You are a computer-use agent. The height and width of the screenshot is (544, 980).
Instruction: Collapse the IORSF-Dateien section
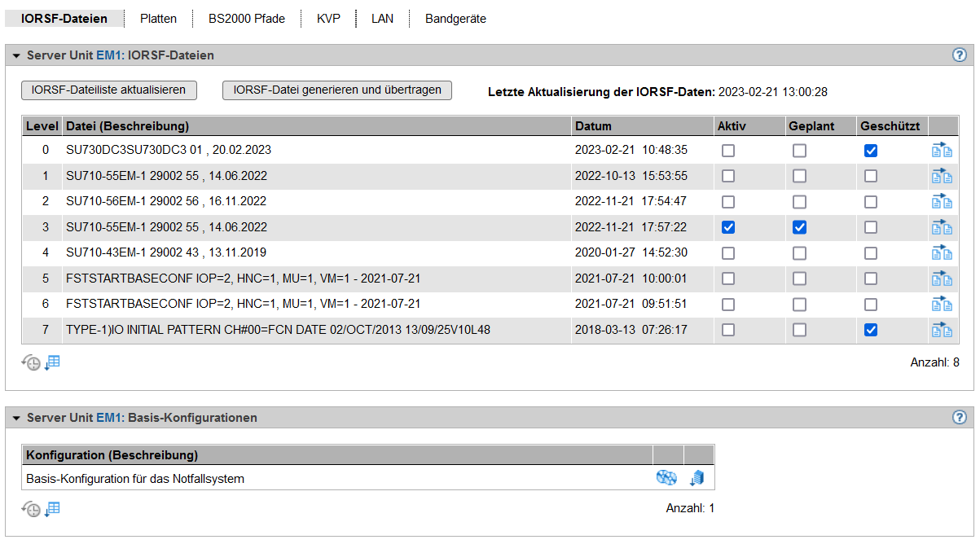click(15, 55)
